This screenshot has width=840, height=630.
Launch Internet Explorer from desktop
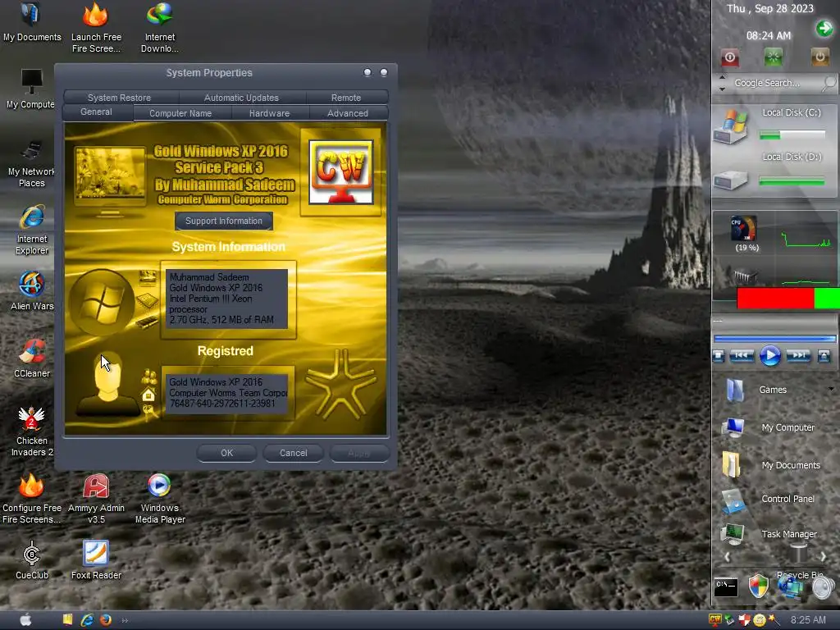32,231
